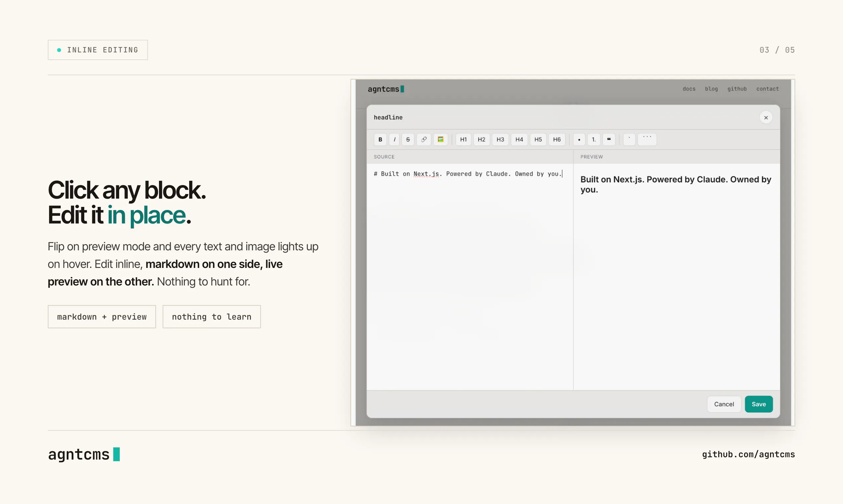
Task: Click the 'Click any block.' heading line
Action: 127,190
